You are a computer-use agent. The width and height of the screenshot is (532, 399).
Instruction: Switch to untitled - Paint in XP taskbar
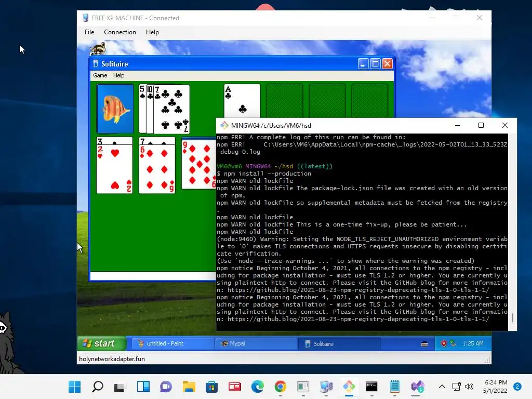pyautogui.click(x=172, y=343)
